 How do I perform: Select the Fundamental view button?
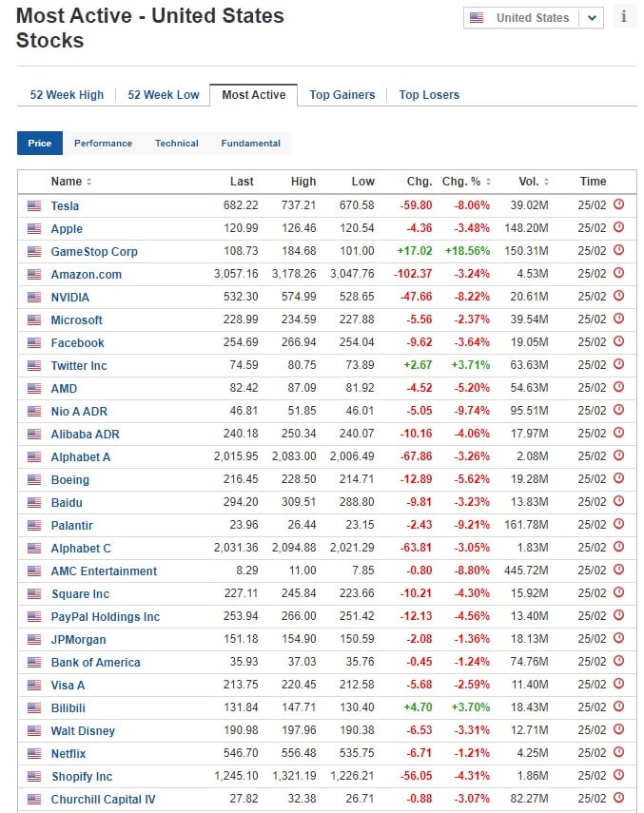[250, 143]
